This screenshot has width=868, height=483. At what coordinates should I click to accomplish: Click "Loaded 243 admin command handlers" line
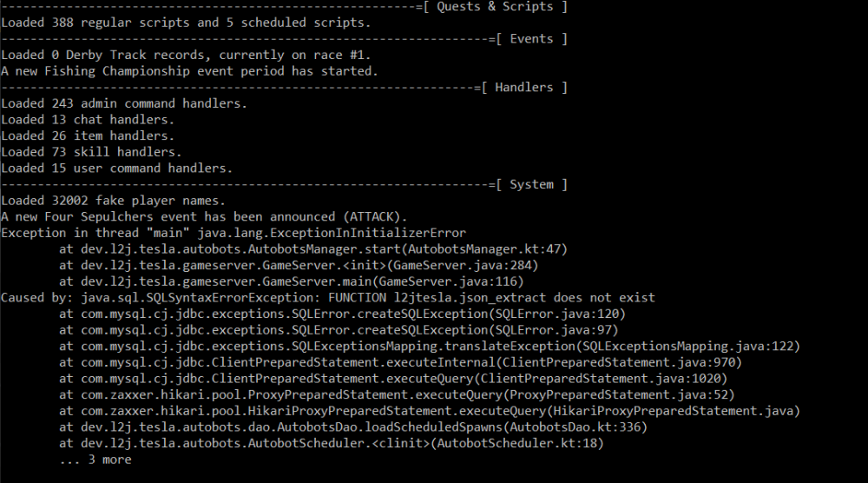124,103
